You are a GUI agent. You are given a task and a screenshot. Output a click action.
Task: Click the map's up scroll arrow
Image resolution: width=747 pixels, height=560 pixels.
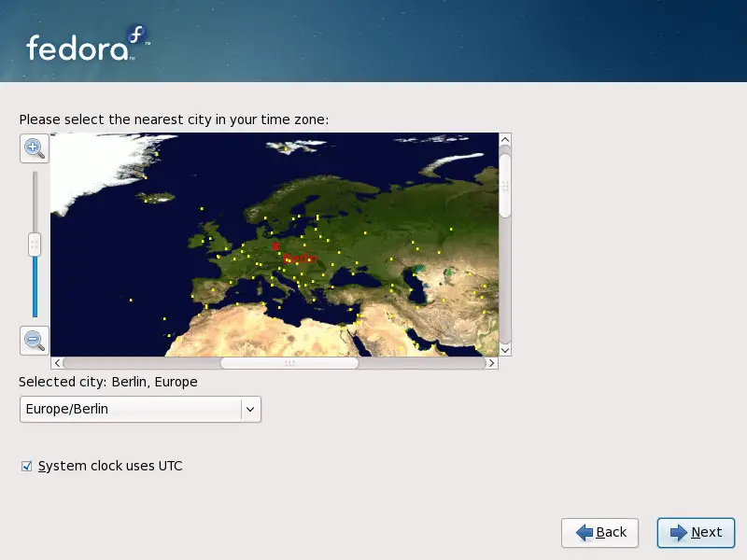(x=505, y=139)
